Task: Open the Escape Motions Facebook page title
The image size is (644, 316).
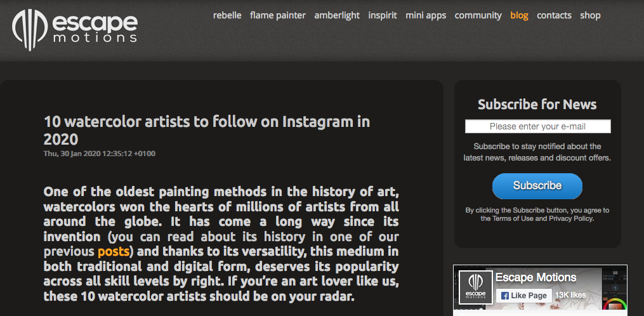Action: [x=536, y=277]
